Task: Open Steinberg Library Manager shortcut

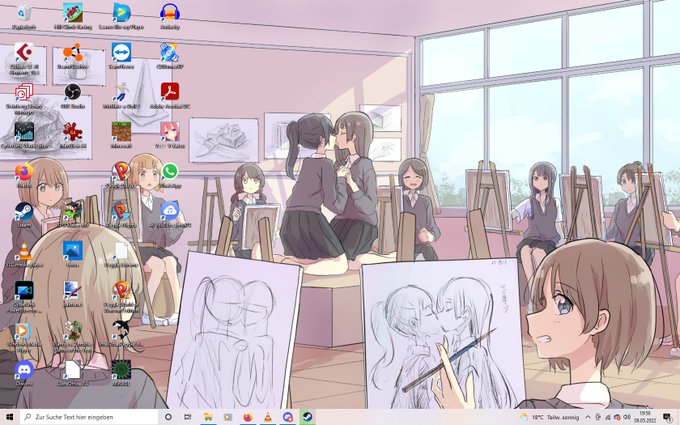Action: pyautogui.click(x=24, y=99)
